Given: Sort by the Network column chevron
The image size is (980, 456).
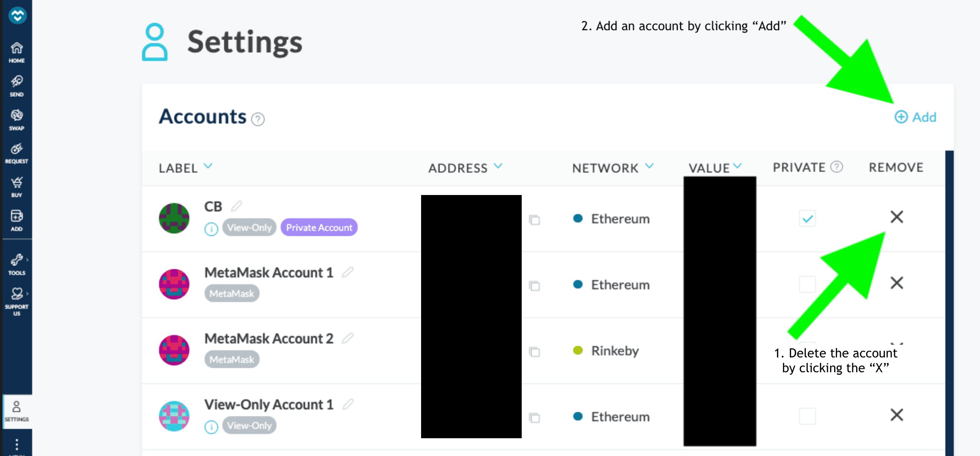Looking at the screenshot, I should [649, 166].
